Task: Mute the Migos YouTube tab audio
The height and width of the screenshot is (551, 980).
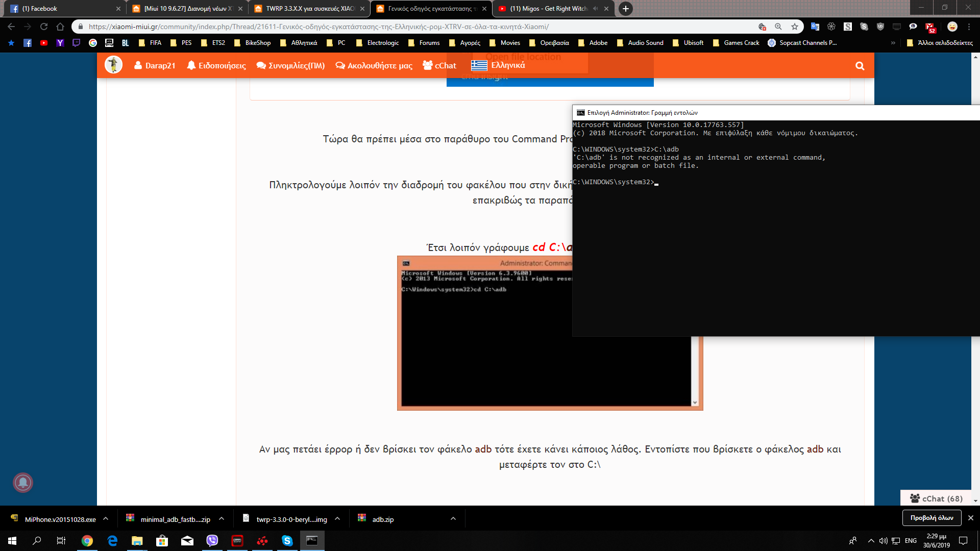Action: (595, 9)
